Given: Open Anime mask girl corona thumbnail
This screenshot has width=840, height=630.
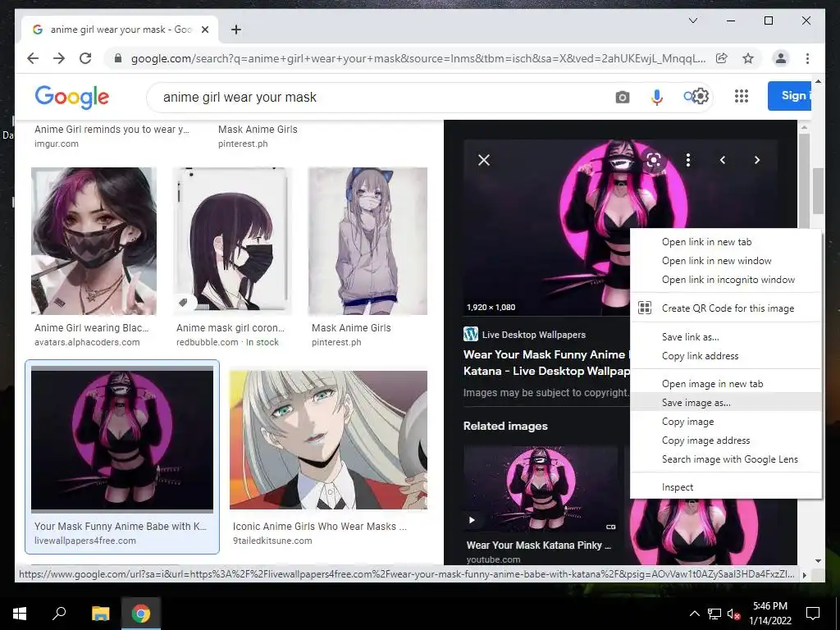Looking at the screenshot, I should (x=232, y=241).
